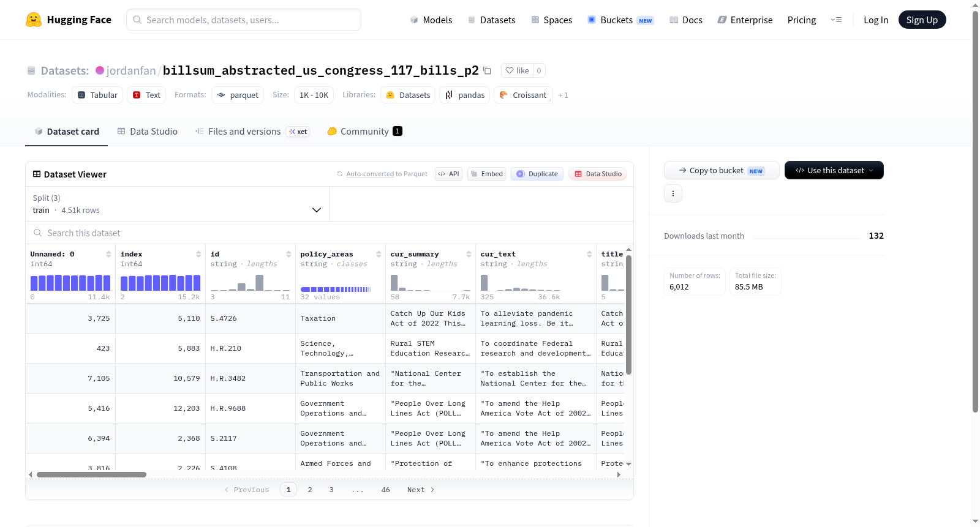Click the policy_areas classes bar
This screenshot has height=527, width=980.
point(336,290)
